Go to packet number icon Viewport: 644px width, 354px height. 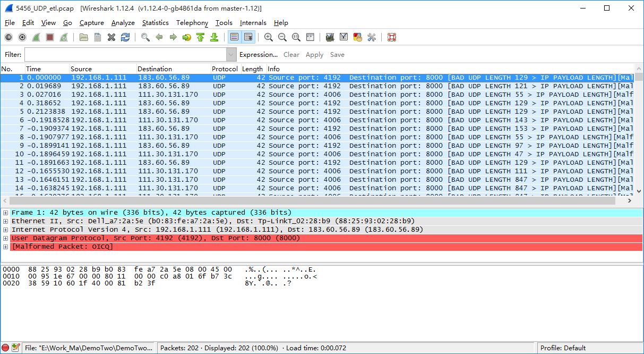pos(186,37)
